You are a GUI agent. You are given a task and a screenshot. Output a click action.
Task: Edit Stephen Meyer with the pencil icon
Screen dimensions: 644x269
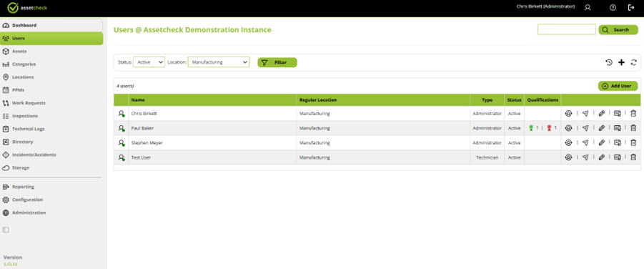click(x=602, y=142)
